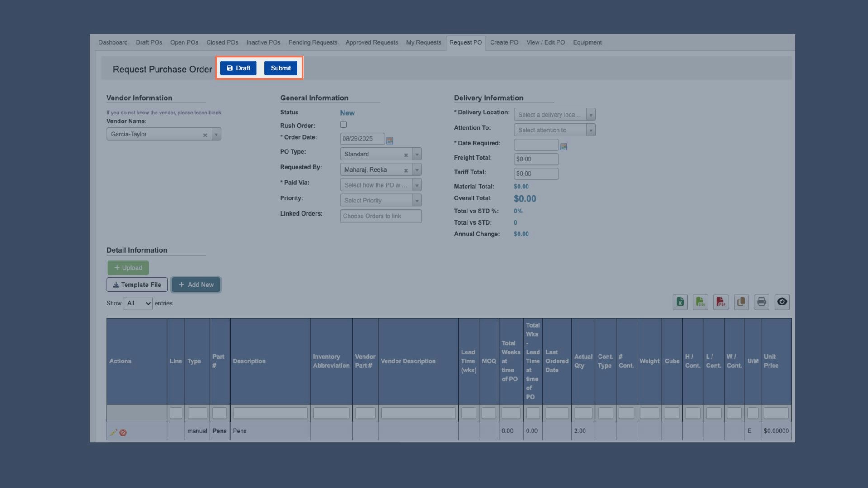Enable the Rush Order checkbox

pos(344,125)
